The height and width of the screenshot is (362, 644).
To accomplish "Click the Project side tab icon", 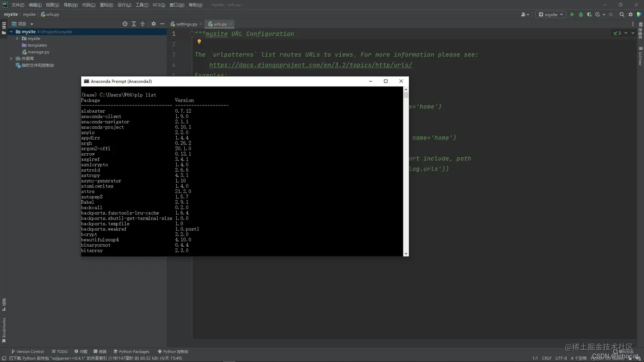I will pos(4,28).
